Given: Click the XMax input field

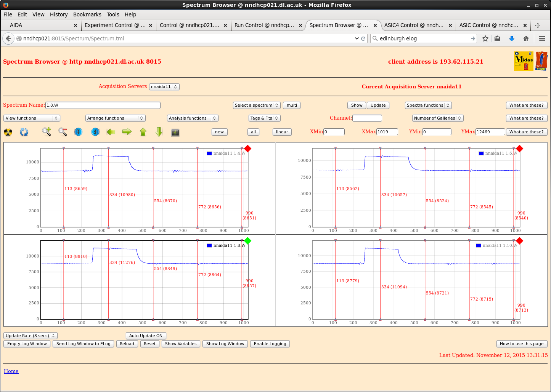Looking at the screenshot, I should (x=387, y=132).
